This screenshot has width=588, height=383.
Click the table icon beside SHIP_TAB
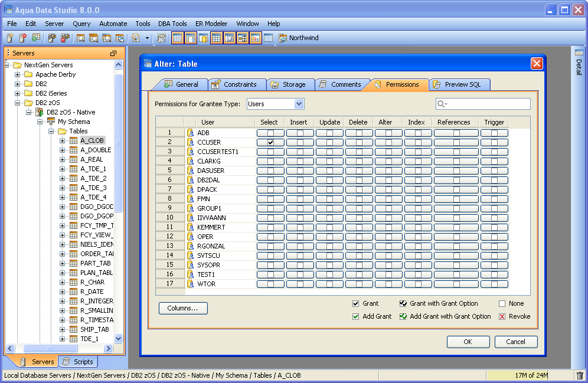click(73, 329)
